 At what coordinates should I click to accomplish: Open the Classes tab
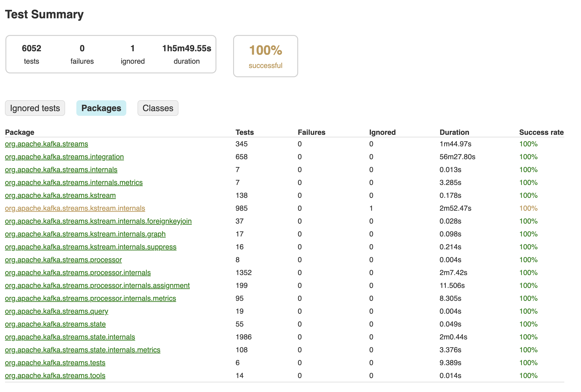158,108
